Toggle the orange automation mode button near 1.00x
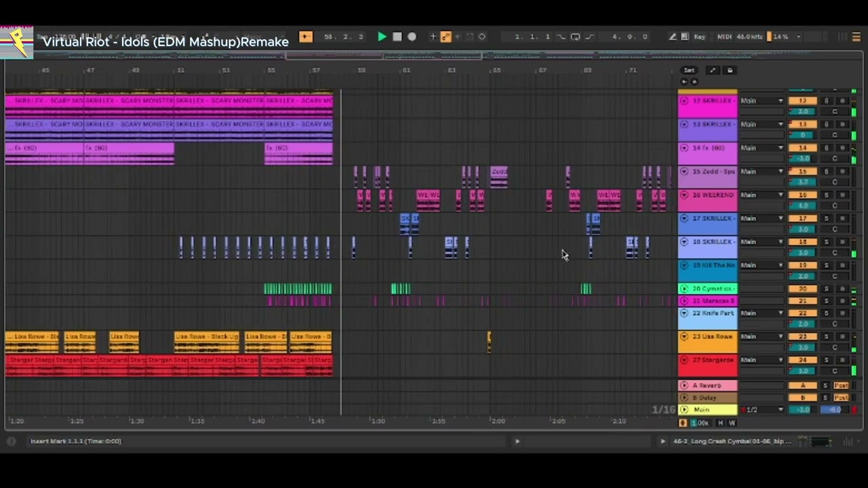Viewport: 868px width, 488px height. tap(683, 423)
